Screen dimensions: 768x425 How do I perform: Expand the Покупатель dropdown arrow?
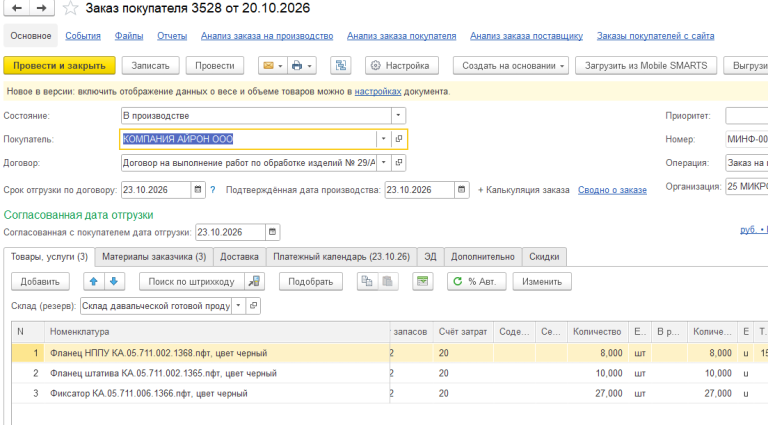384,139
